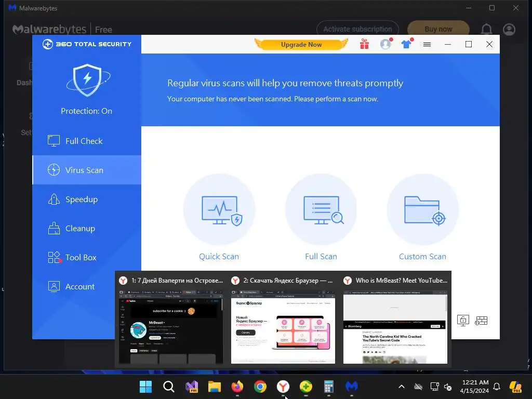The width and height of the screenshot is (532, 399).
Task: Open Tool Box section
Action: pyautogui.click(x=87, y=258)
